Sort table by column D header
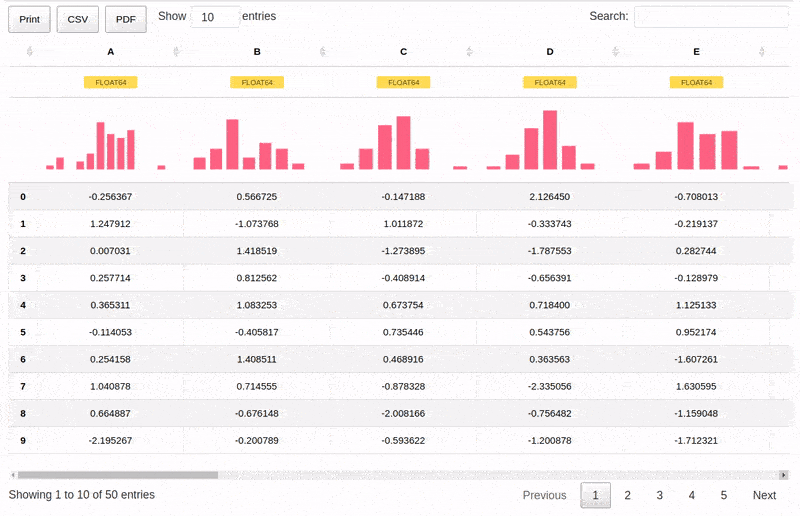The image size is (800, 516). [x=550, y=52]
